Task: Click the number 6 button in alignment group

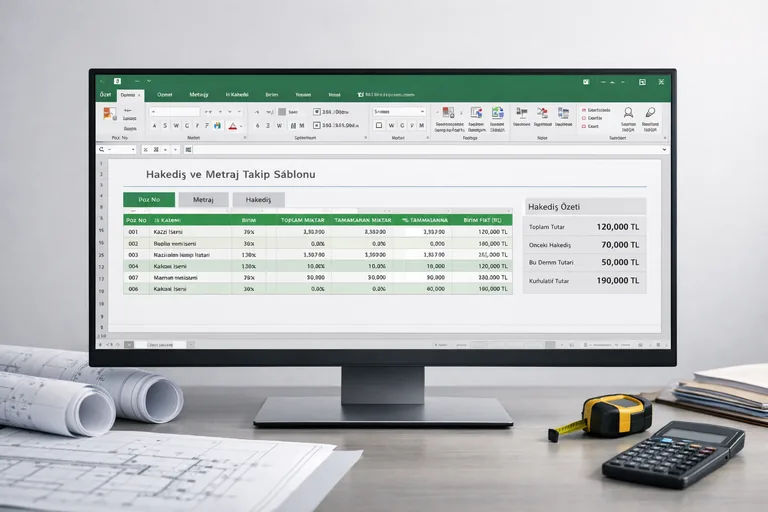Action: [x=258, y=126]
